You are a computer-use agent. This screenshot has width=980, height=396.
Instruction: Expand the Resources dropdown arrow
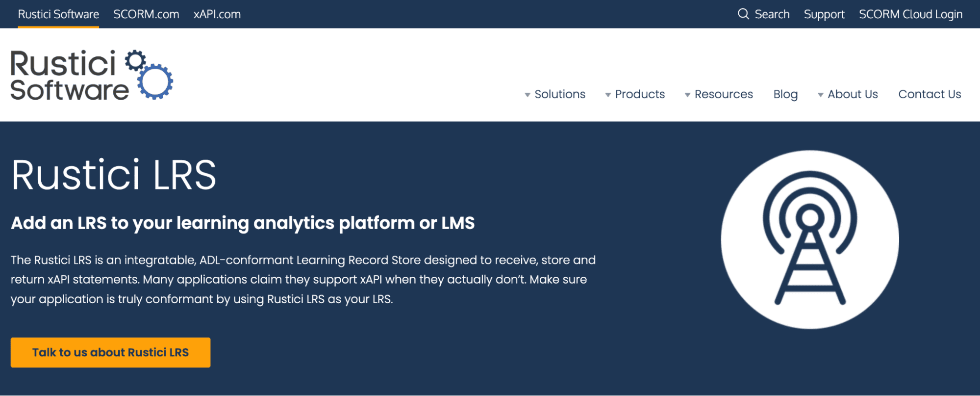point(687,95)
